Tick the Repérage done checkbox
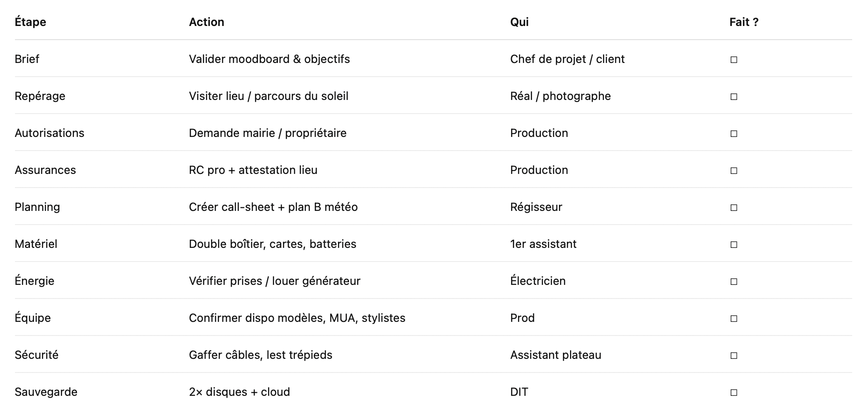The image size is (868, 413). pos(734,96)
